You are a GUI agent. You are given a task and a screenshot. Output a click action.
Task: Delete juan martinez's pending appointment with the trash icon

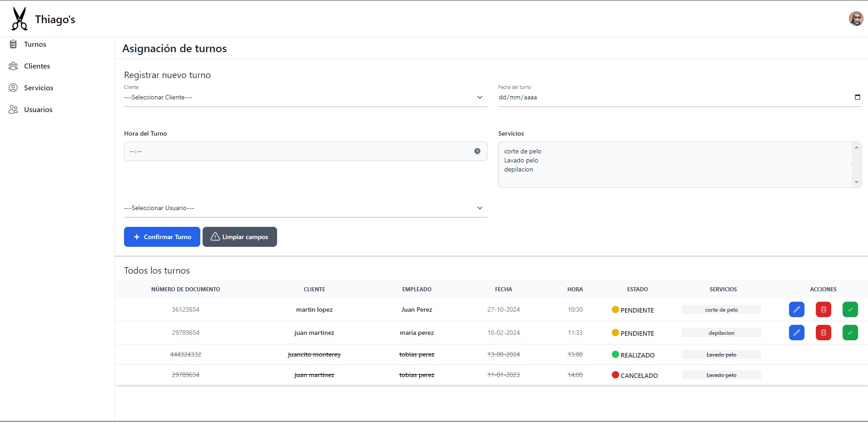coord(823,333)
